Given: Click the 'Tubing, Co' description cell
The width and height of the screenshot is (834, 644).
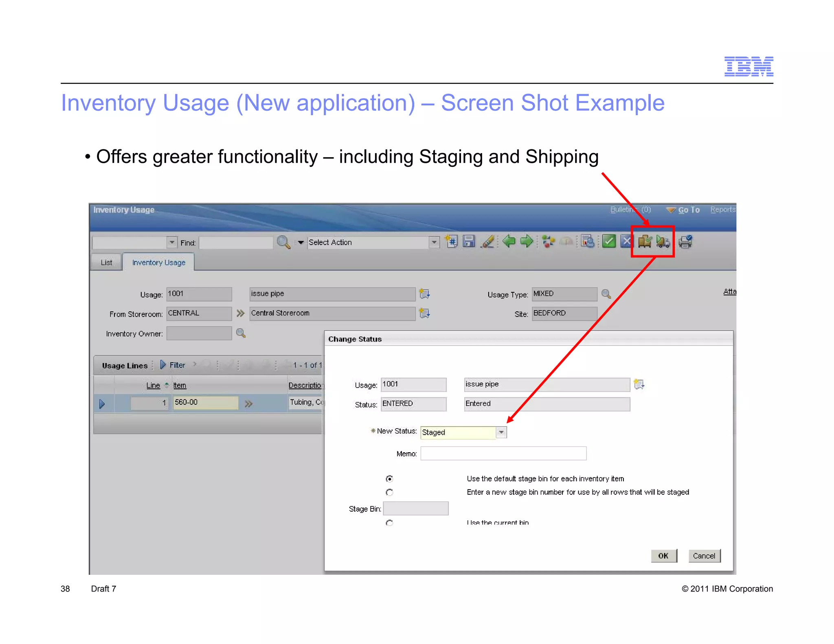Looking at the screenshot, I should pyautogui.click(x=307, y=402).
